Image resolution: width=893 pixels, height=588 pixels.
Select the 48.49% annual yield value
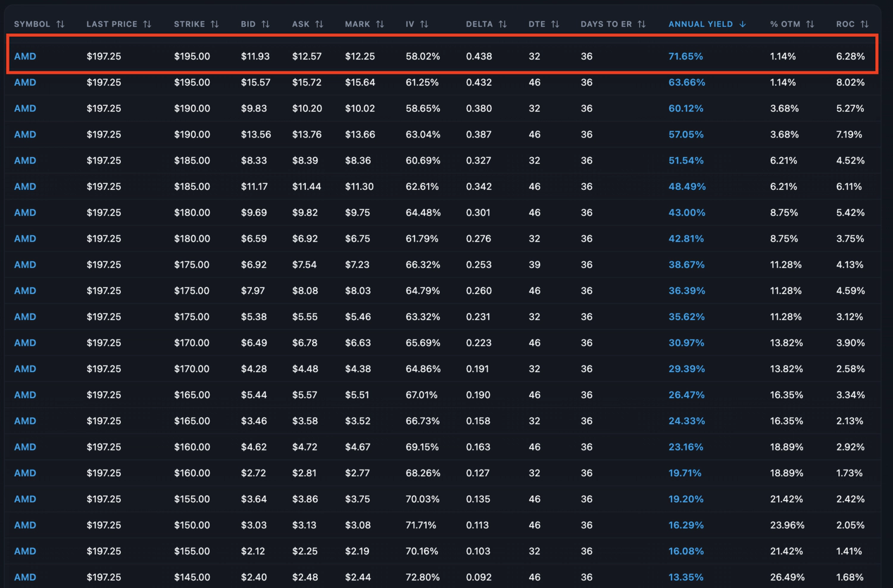687,186
